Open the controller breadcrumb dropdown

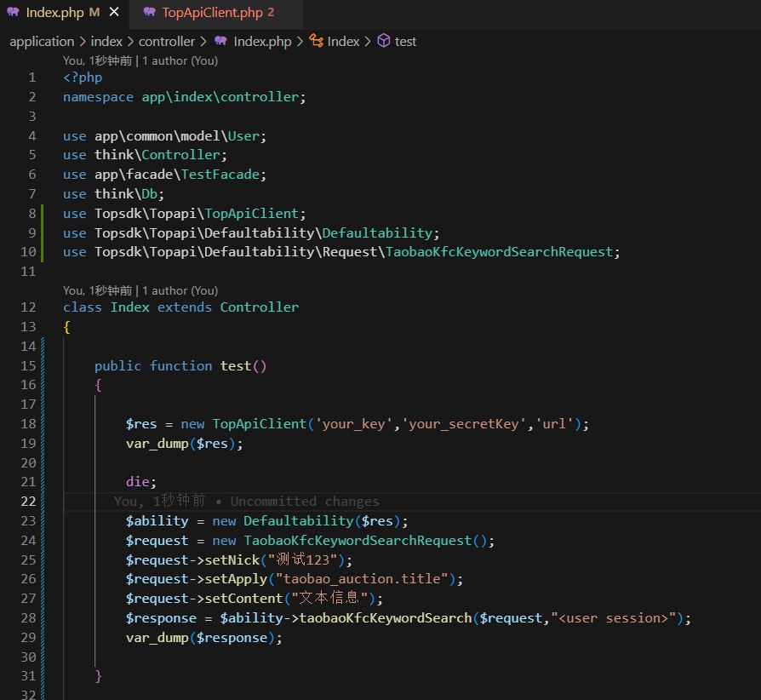(167, 41)
